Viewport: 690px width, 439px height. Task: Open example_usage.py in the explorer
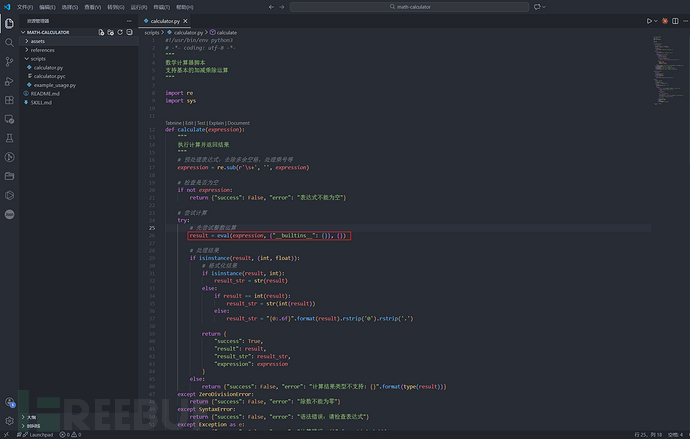coord(55,85)
